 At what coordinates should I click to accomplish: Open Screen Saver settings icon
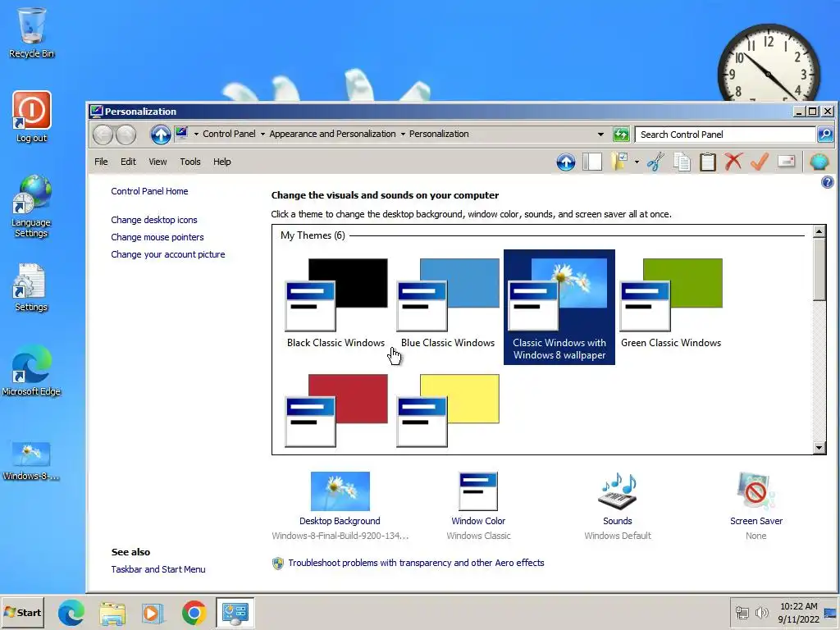[756, 491]
